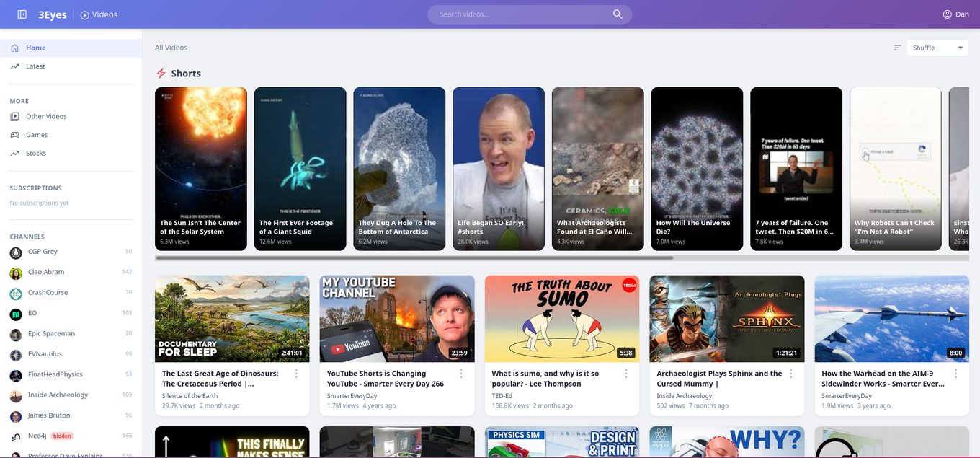Play the Sun Isn't The Center short

(201, 169)
